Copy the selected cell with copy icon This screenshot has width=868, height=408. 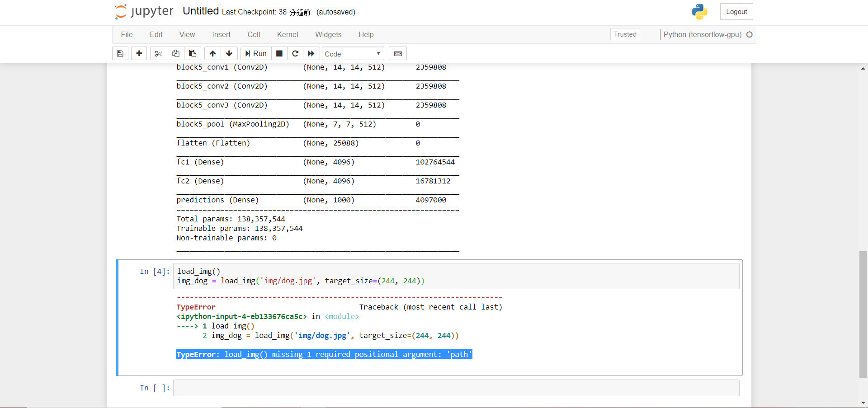coord(175,53)
